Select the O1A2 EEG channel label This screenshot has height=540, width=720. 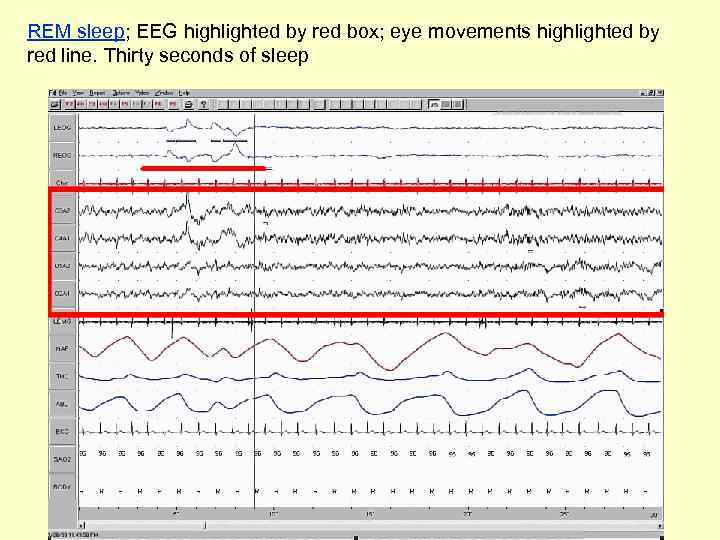tap(62, 266)
